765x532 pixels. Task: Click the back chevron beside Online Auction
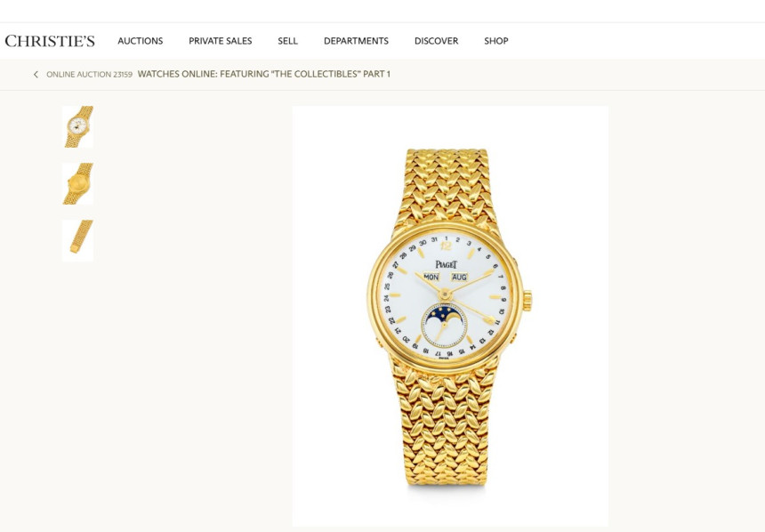click(36, 74)
